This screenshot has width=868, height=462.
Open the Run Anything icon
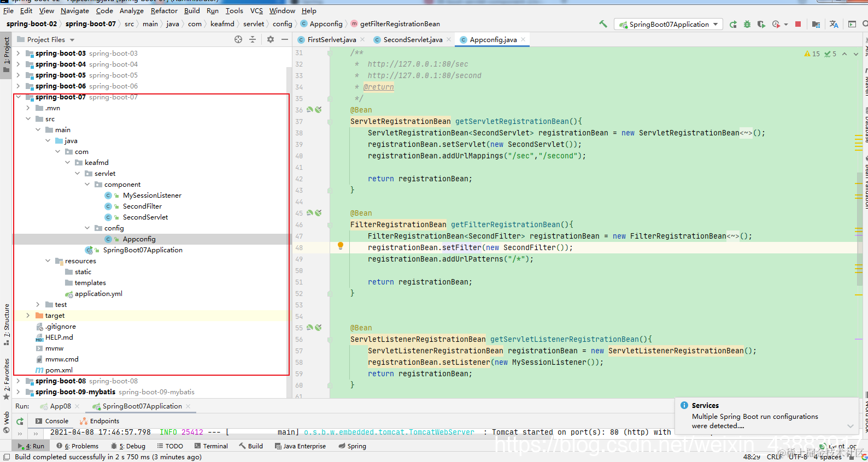[852, 24]
